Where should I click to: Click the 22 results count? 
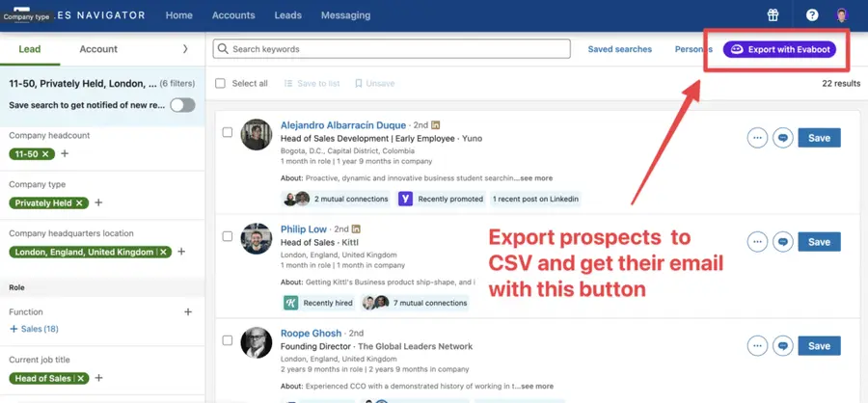pos(841,84)
